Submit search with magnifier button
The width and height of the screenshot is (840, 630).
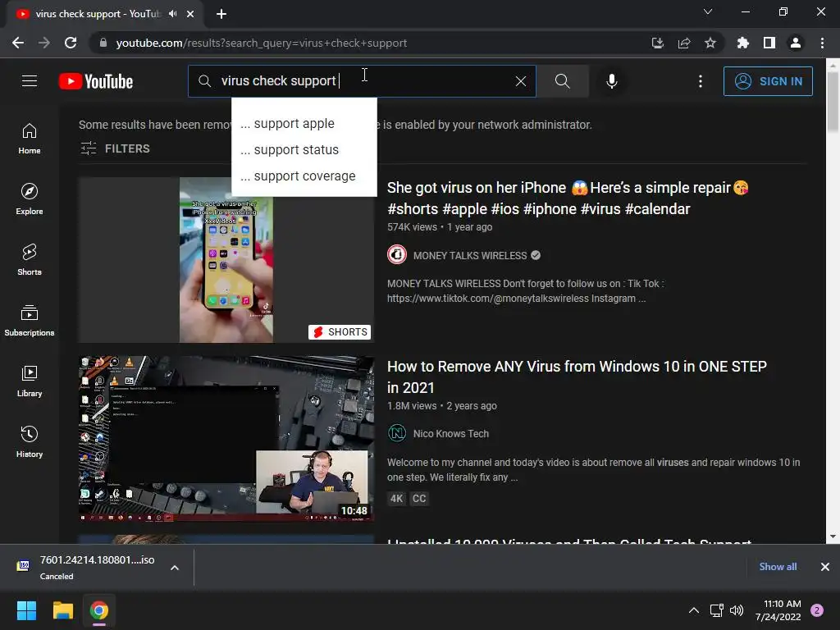pyautogui.click(x=562, y=81)
